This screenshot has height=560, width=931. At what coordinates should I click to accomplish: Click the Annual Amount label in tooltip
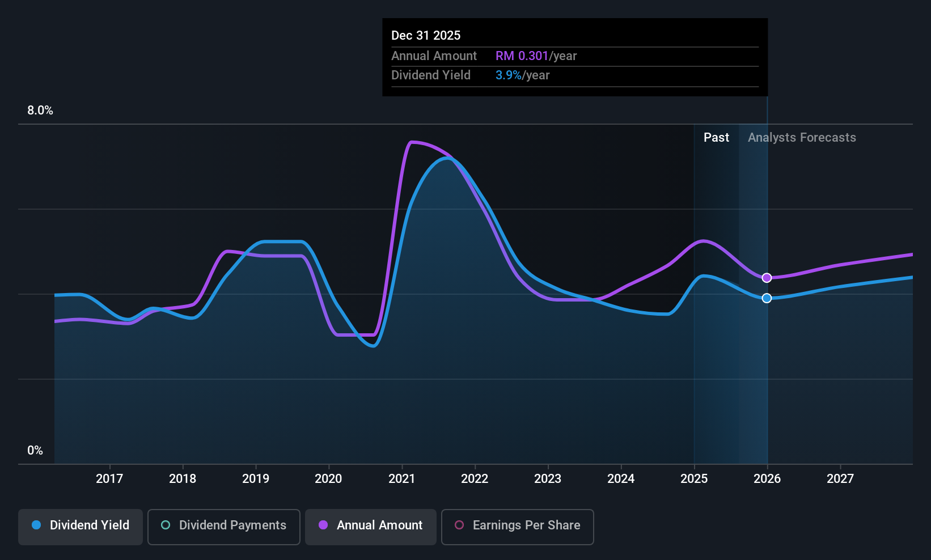click(x=434, y=56)
